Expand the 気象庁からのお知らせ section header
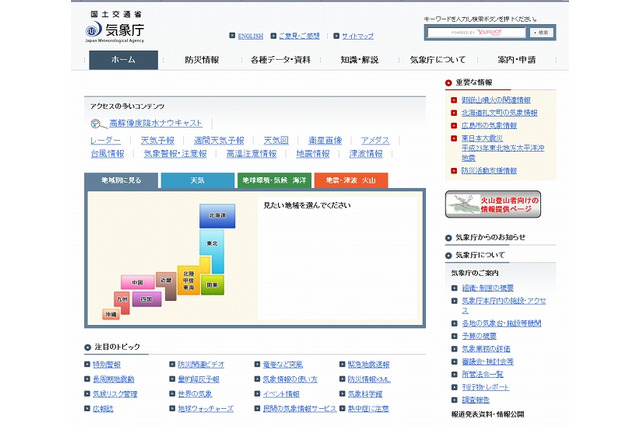640x426 pixels. 490,237
